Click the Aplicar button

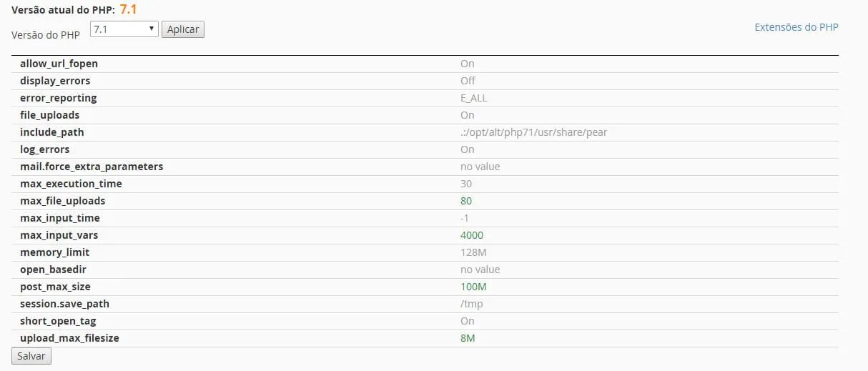(x=183, y=29)
